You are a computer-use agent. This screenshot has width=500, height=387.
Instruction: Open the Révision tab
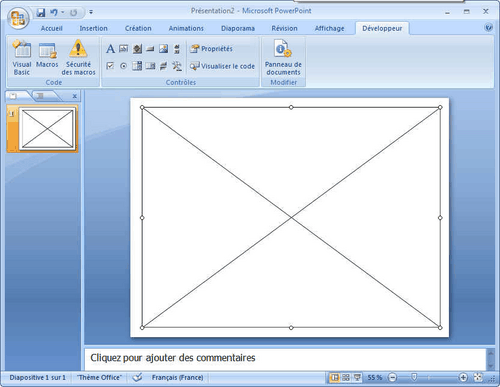[x=284, y=28]
